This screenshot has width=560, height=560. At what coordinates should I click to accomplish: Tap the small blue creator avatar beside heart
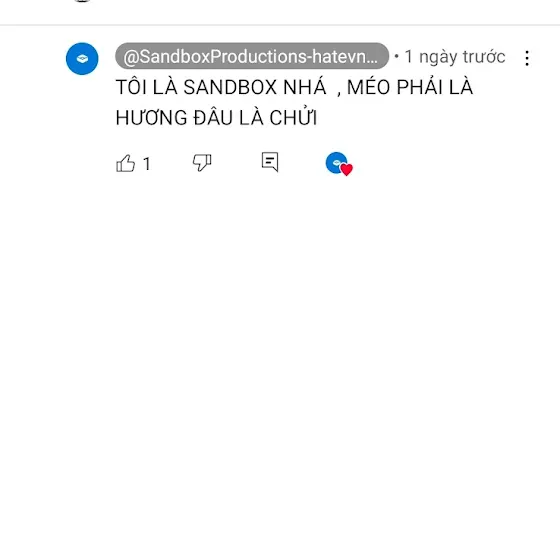tap(336, 162)
